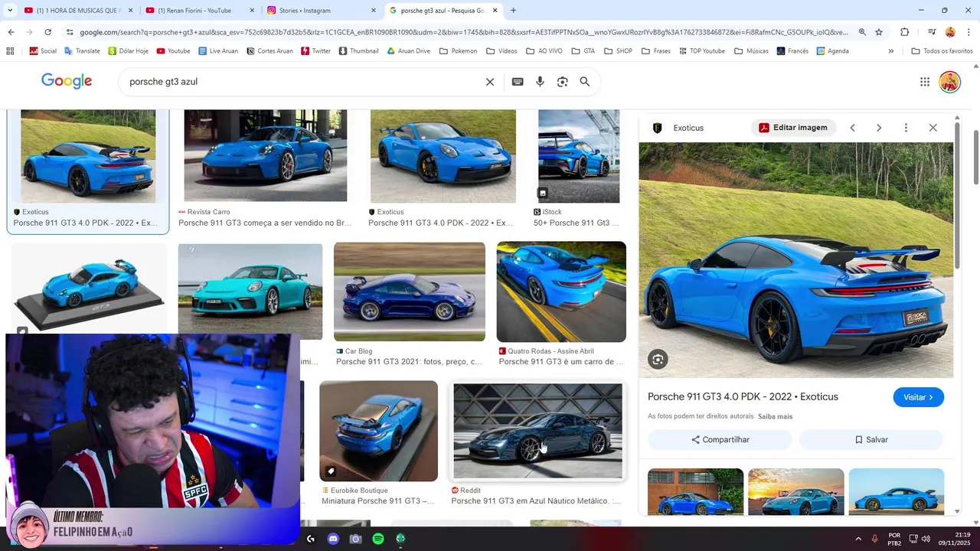
Task: Open the taskbar clock showing 21:19
Action: [955, 539]
